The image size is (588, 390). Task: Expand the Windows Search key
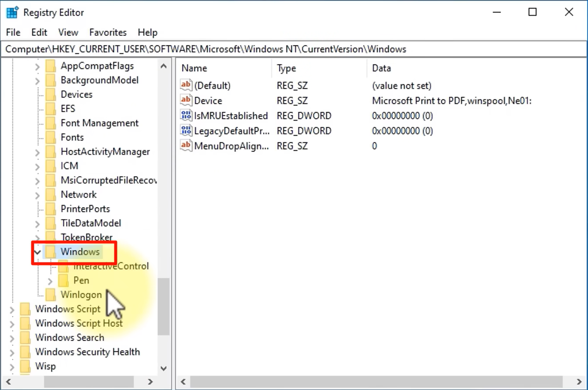12,338
